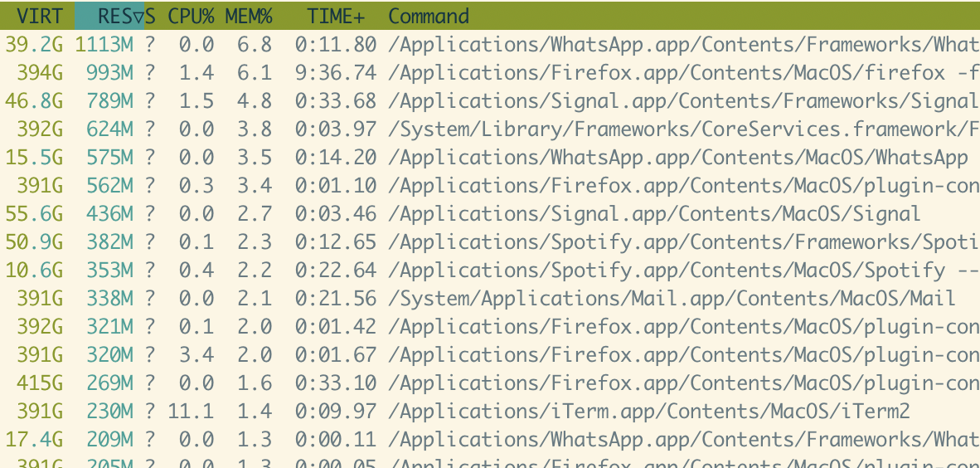
Task: Sort by the VIRT column header
Action: (39, 16)
